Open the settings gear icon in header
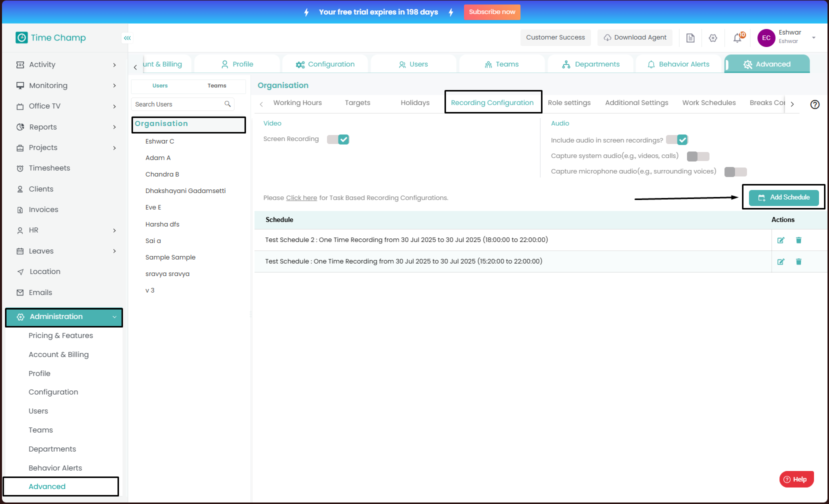The image size is (829, 504). pos(713,38)
